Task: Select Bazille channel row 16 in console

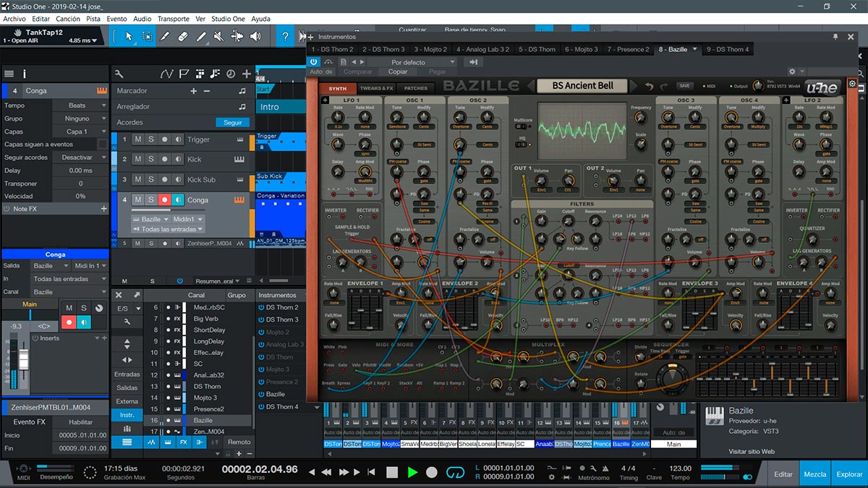Action: 197,420
